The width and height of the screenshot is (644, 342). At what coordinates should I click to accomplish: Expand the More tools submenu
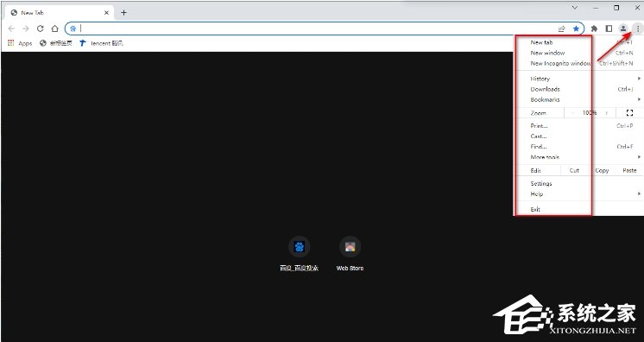pos(578,157)
